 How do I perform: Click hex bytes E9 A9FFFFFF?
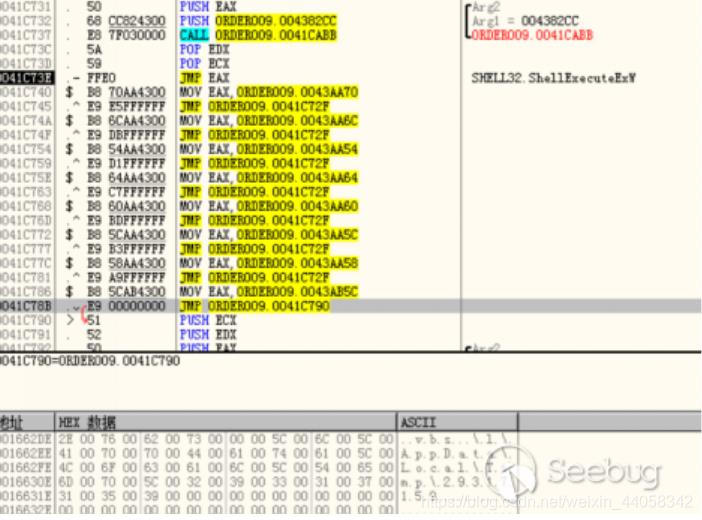click(126, 278)
